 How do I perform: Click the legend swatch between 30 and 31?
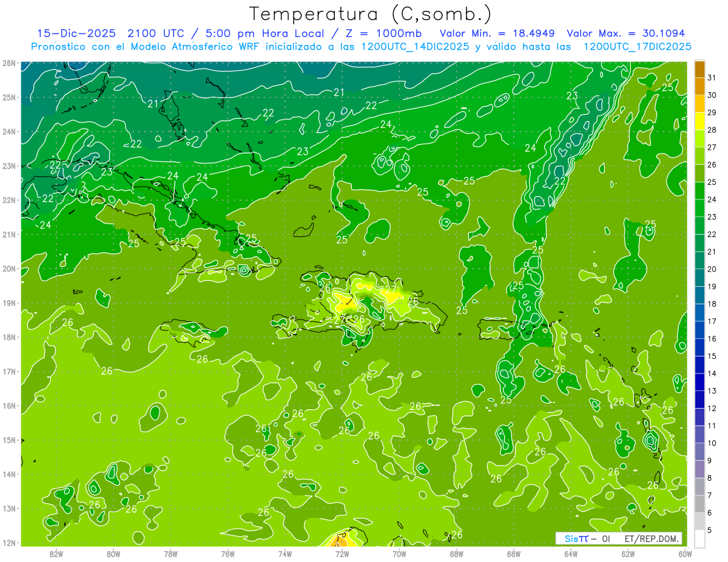[699, 87]
